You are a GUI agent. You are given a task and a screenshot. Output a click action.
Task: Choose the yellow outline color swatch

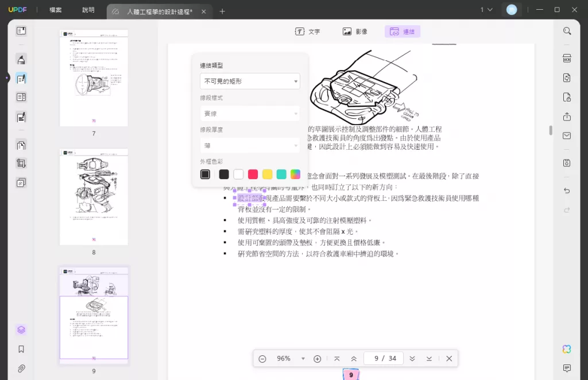pyautogui.click(x=267, y=175)
